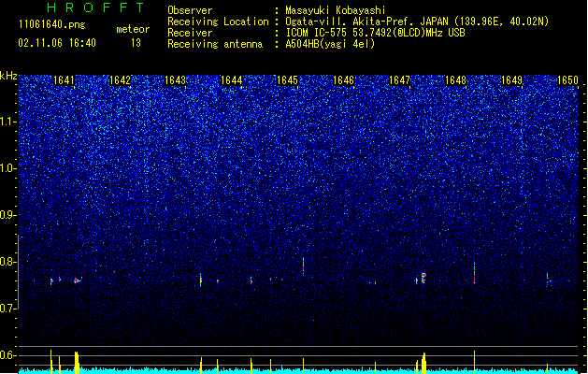This screenshot has height=374, width=588.
Task: Click the Receiving antenna label
Action: (x=215, y=44)
